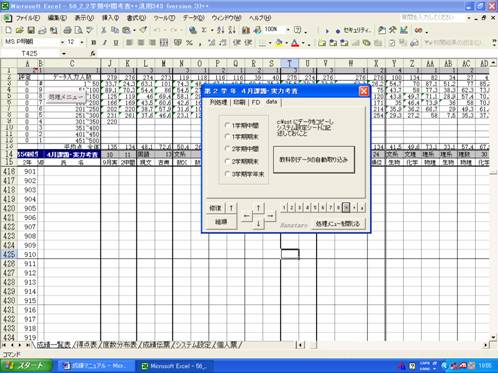Align cell text to the left
Viewport: 498px width, 373px height.
point(129,43)
